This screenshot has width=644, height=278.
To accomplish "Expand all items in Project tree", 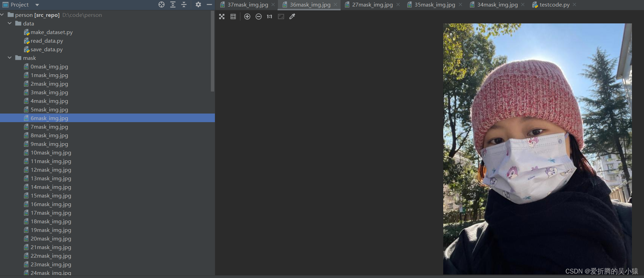I will 173,4.
